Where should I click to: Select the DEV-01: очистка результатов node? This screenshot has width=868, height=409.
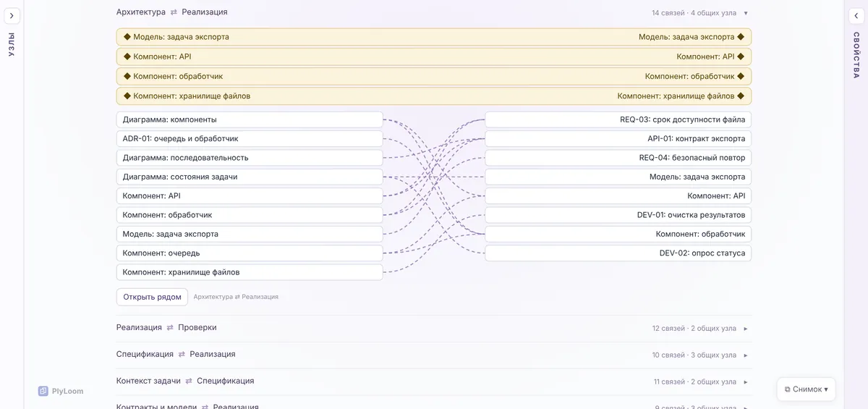point(618,215)
